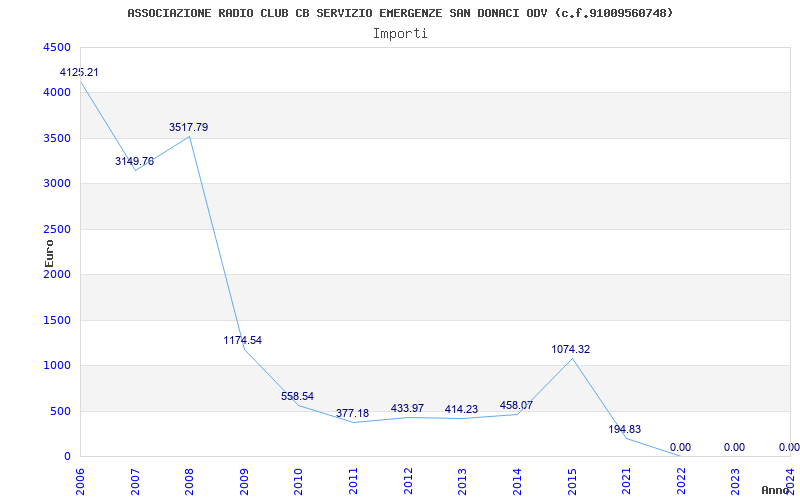Click the 'Euro' y-axis label

coord(49,254)
